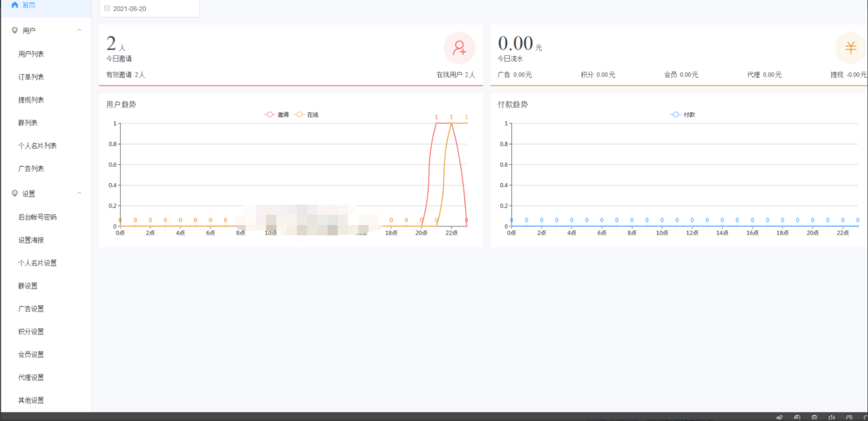Viewport: 868px width, 421px height.
Task: Toggle the 邀请 series in chart legend
Action: coord(277,115)
